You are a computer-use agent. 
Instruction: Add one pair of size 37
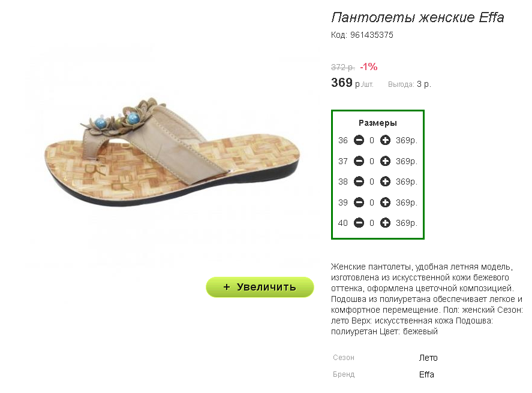[x=385, y=161]
